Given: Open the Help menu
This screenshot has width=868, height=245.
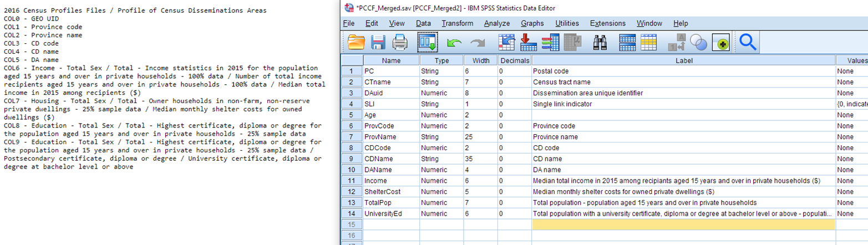Looking at the screenshot, I should pos(681,23).
